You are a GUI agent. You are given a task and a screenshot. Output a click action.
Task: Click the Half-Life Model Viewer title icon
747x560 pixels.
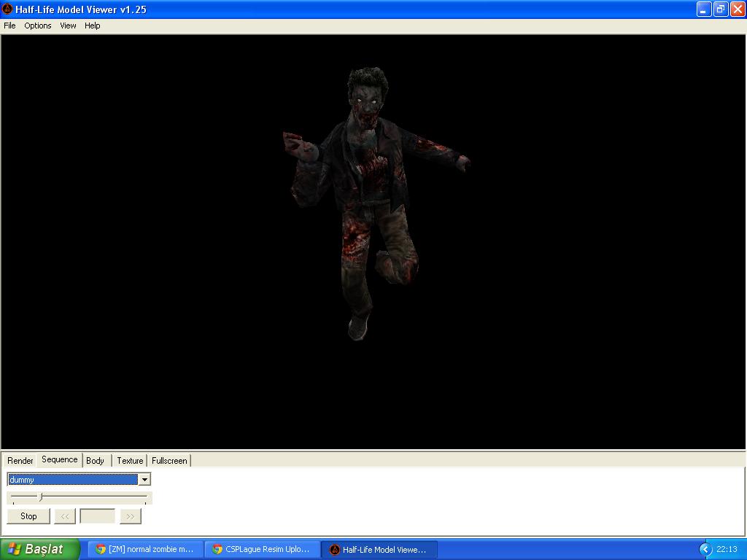coord(7,9)
